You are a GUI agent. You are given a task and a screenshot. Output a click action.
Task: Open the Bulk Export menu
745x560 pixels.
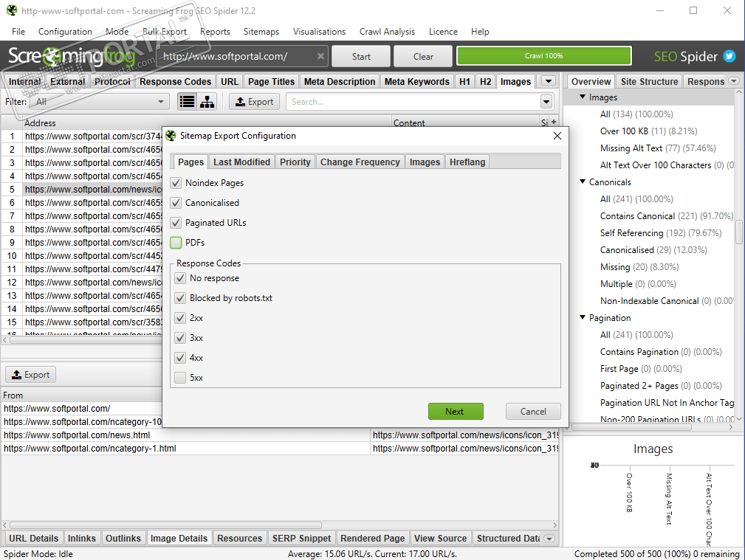coord(165,31)
